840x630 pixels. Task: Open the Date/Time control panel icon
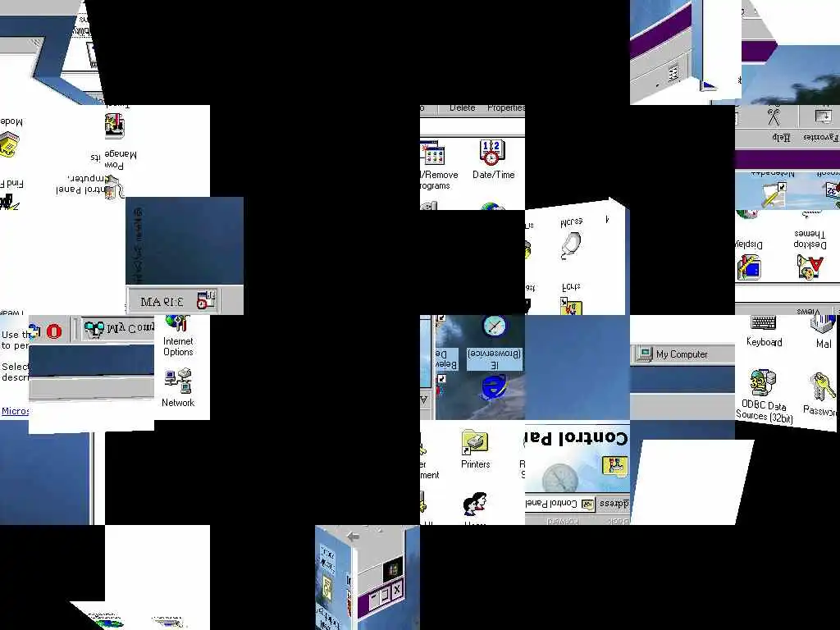click(x=493, y=160)
